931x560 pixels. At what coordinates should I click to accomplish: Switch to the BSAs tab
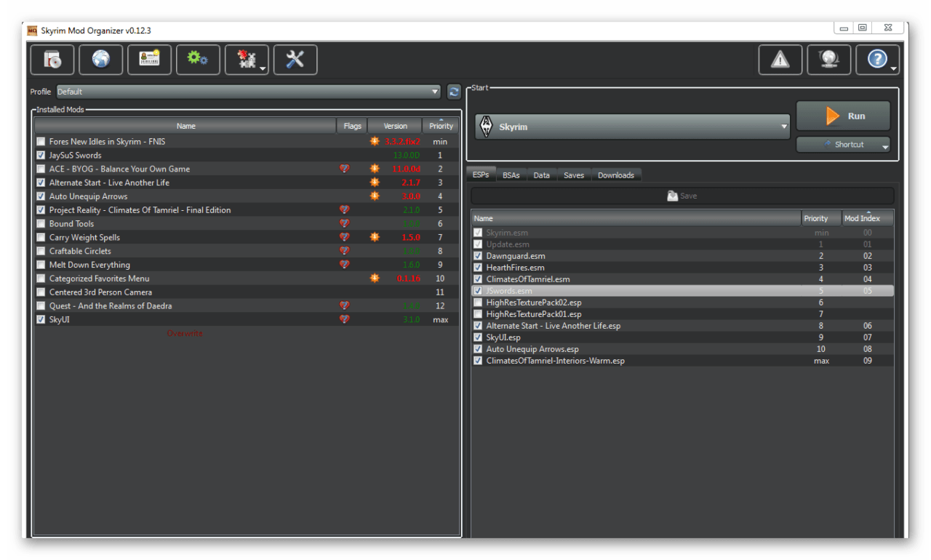[511, 175]
